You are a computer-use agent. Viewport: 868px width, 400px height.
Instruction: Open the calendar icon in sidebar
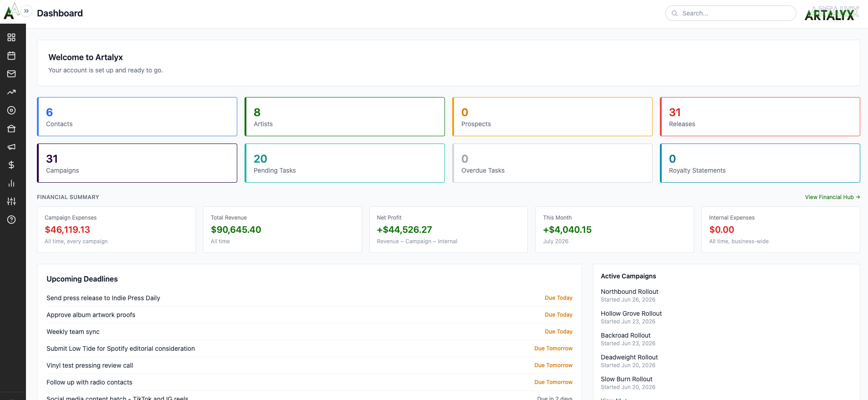[11, 56]
